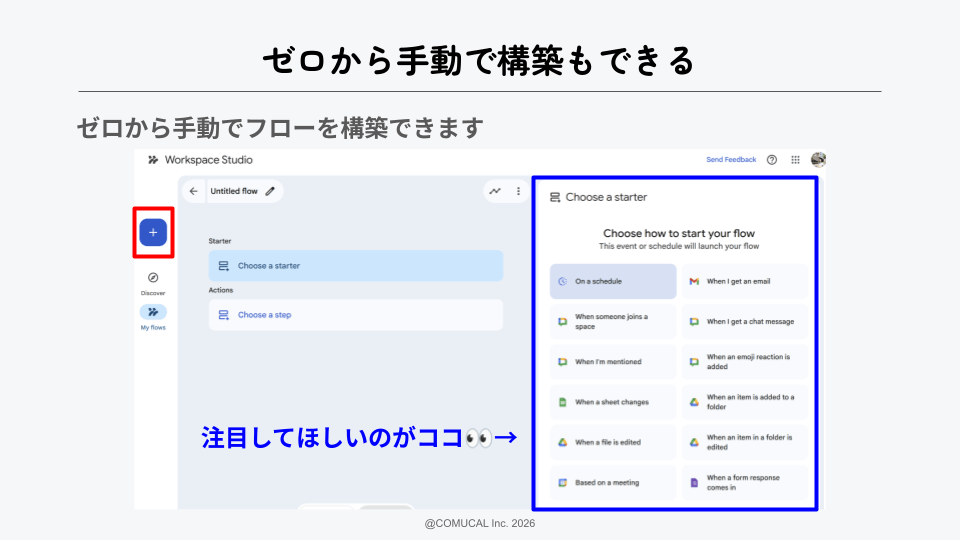Screen dimensions: 960x540
Task: Open the user account avatar
Action: (x=818, y=160)
